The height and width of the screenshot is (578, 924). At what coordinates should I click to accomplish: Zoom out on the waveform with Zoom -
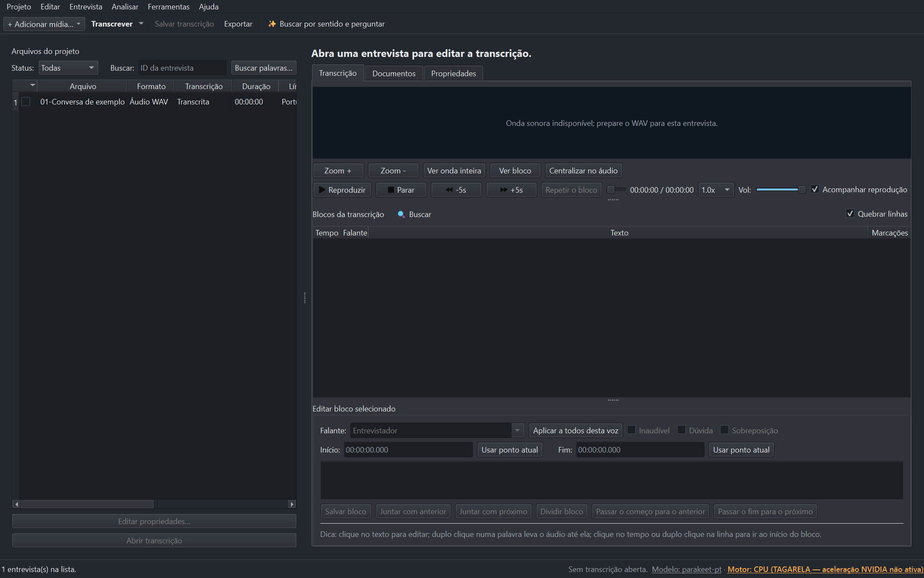[393, 170]
